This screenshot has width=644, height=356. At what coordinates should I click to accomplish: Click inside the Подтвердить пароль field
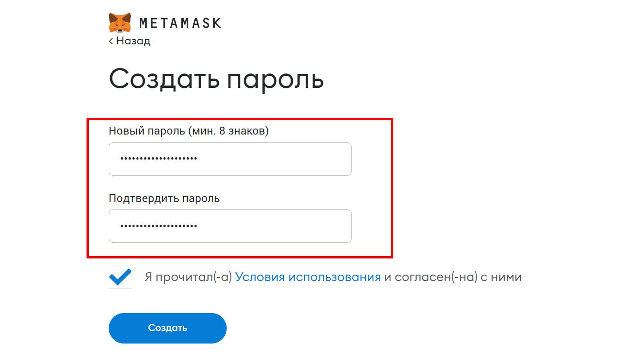(230, 226)
